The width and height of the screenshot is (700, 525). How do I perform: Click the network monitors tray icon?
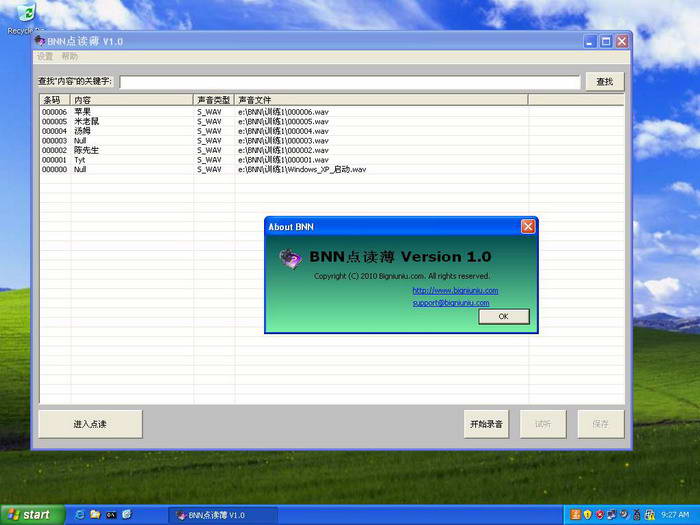point(612,515)
